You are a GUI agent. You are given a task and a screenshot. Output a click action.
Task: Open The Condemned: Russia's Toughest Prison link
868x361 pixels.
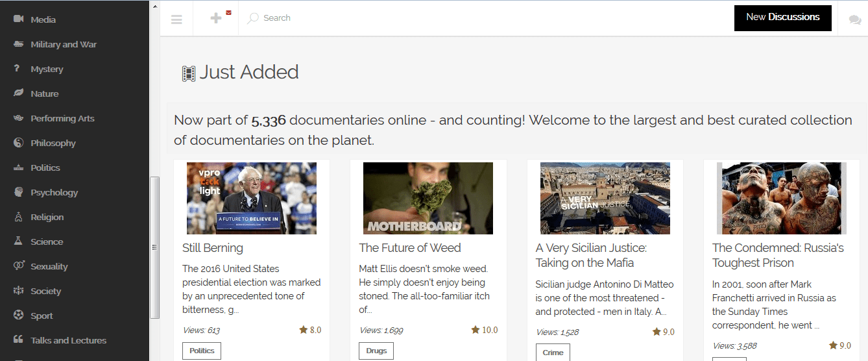(x=778, y=255)
